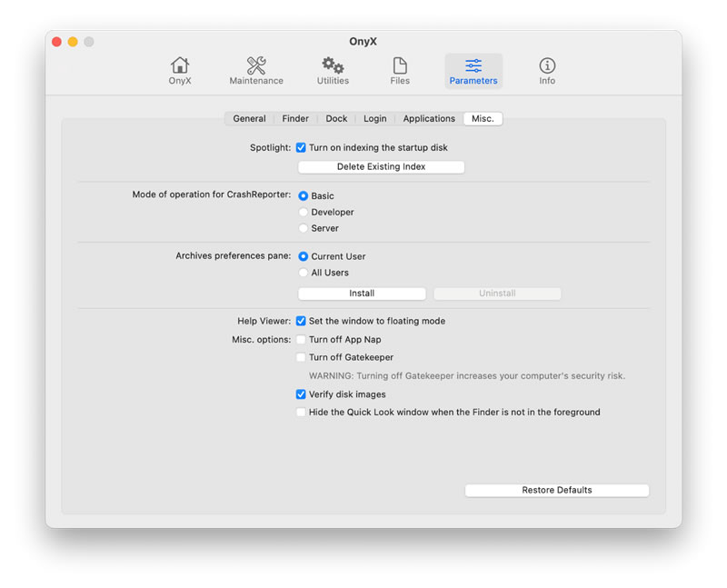Viewport: 727px width, 588px height.
Task: Click Delete Existing Index button
Action: pos(381,167)
